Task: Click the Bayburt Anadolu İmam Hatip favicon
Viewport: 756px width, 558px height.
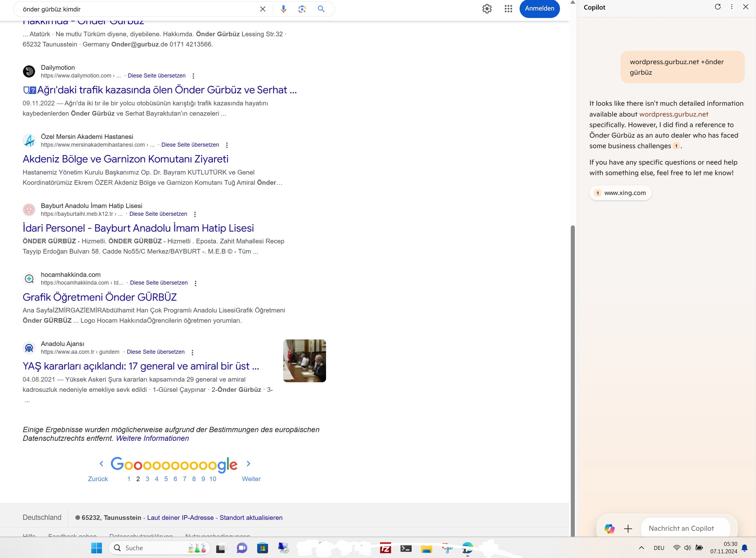Action: pos(29,210)
